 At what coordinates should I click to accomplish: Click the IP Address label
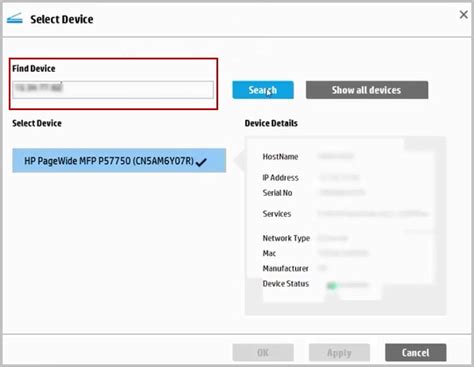click(x=280, y=178)
